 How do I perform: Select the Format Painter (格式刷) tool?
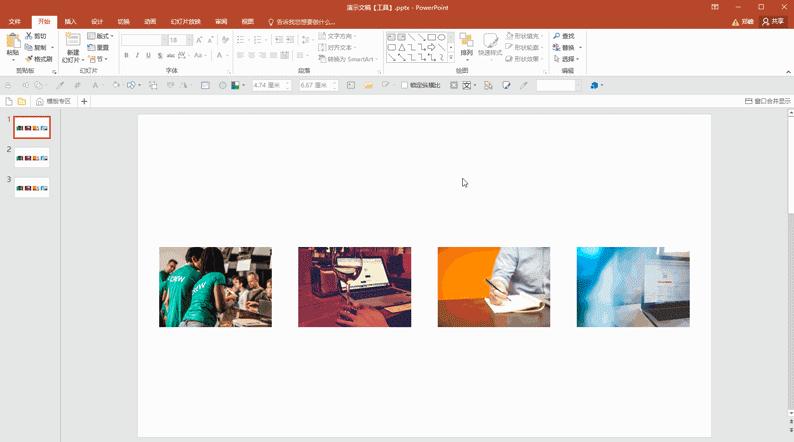(28, 58)
